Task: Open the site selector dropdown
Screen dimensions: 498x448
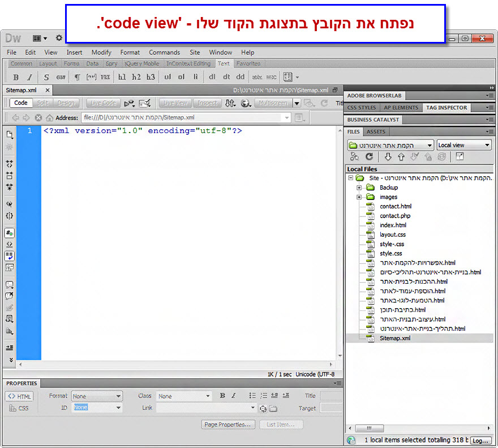Action: (x=390, y=146)
